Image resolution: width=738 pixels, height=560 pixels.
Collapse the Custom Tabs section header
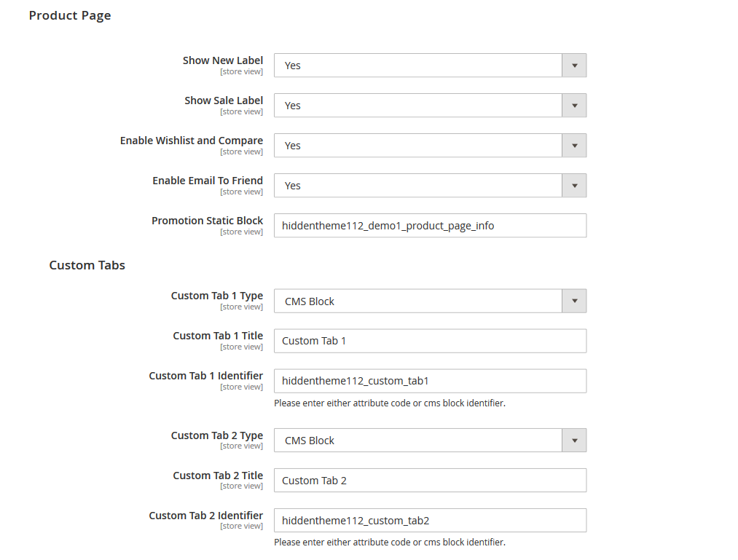click(x=87, y=265)
